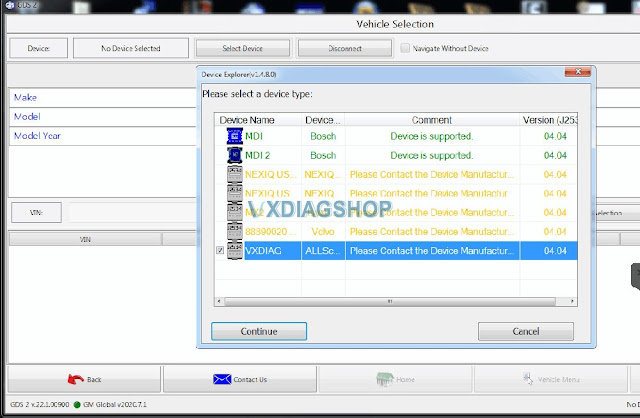Click Volvo manufacturer cell
This screenshot has width=640, height=418.
[x=323, y=231]
